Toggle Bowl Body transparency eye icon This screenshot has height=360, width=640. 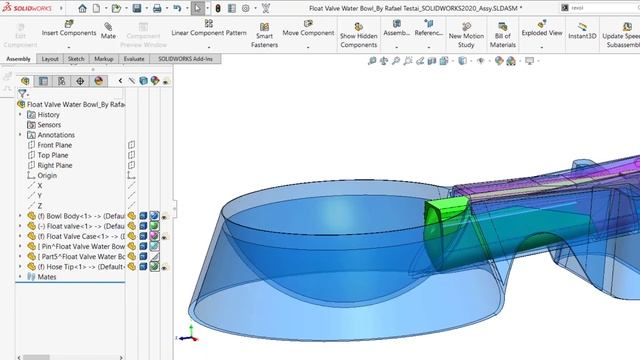(x=165, y=216)
